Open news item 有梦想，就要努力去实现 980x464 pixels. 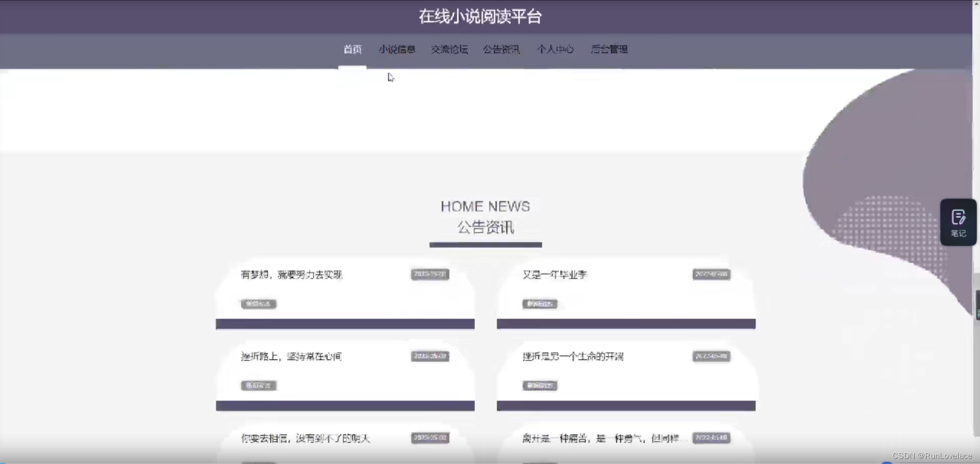coord(291,275)
